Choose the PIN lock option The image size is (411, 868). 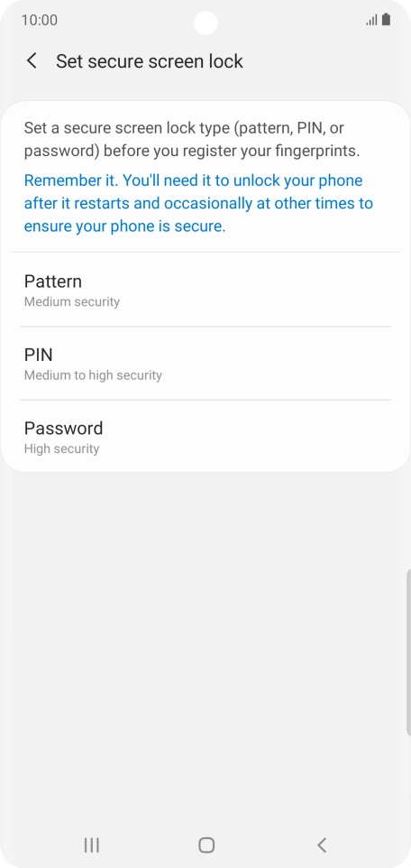click(x=205, y=363)
